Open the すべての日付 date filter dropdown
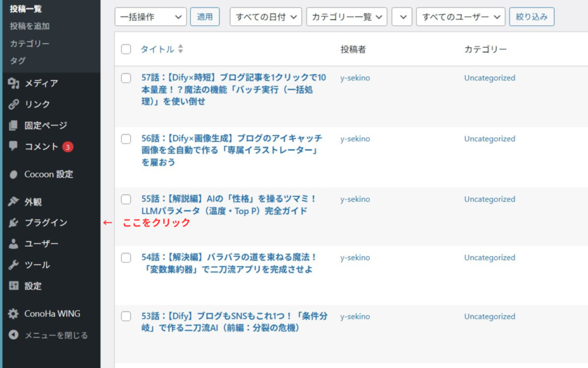The height and width of the screenshot is (368, 588). (265, 16)
